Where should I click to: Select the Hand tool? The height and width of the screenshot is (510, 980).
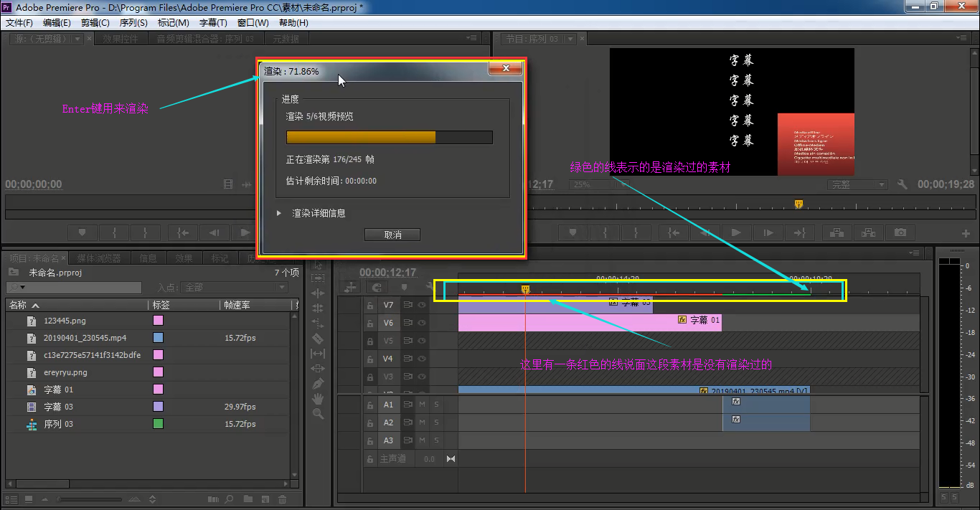click(318, 398)
